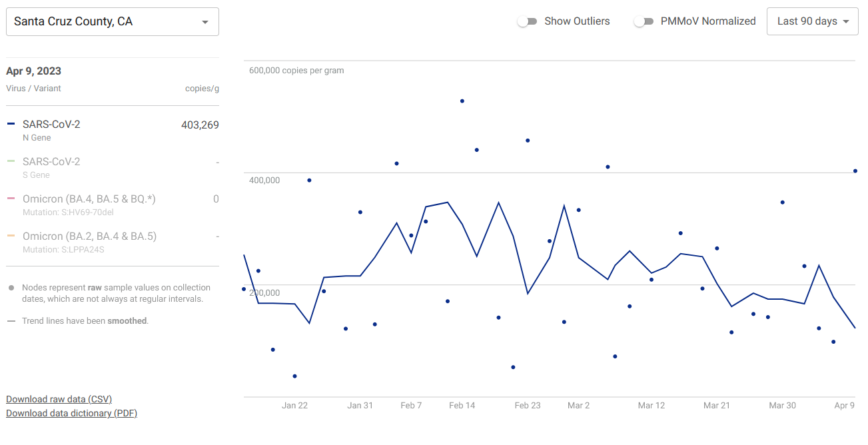Click Download raw data (CSV) link
This screenshot has height=445, width=868.
[59, 399]
